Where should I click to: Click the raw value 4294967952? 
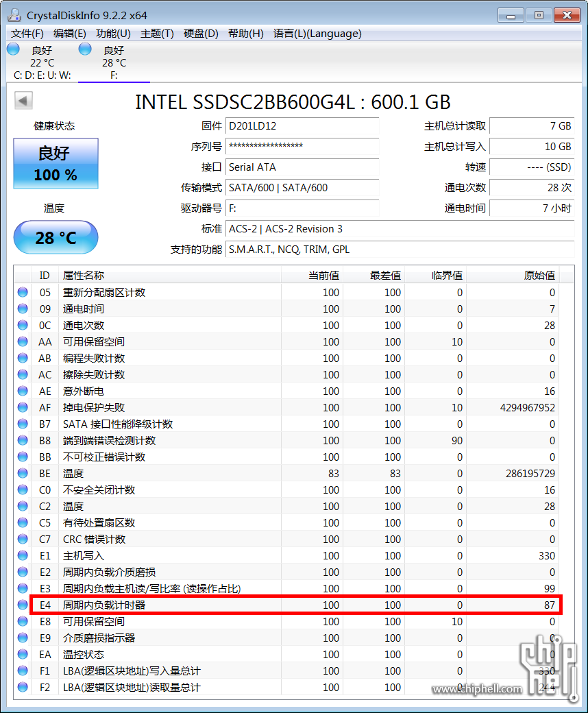(528, 407)
